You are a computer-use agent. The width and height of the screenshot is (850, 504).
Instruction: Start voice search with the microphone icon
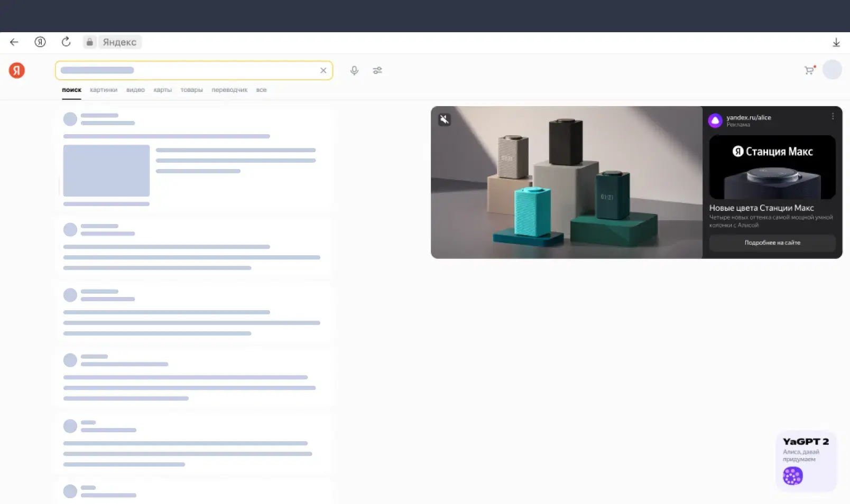pyautogui.click(x=354, y=70)
